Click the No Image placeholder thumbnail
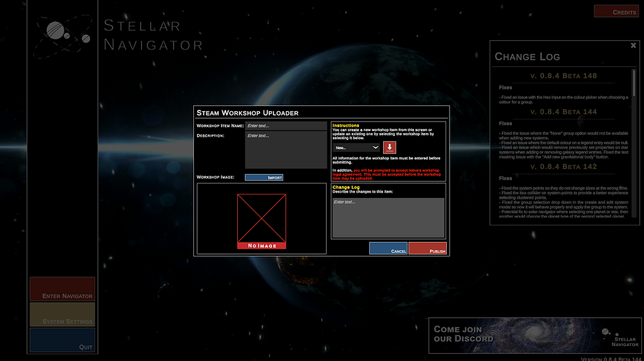The height and width of the screenshot is (361, 644). (262, 221)
